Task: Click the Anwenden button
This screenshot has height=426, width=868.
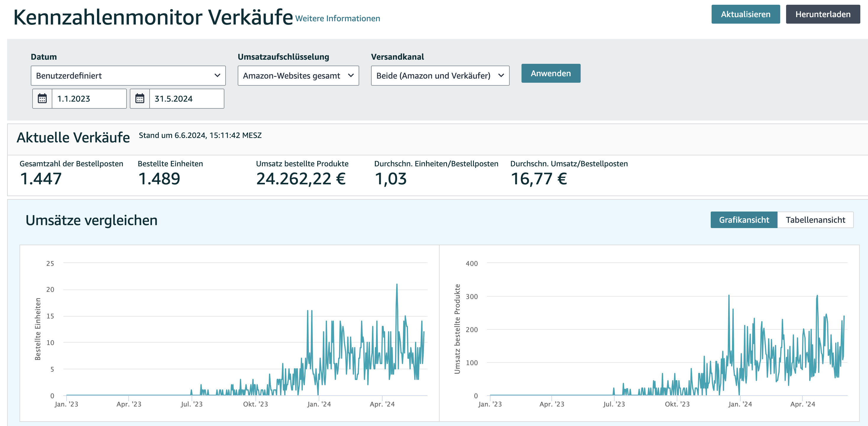Action: 550,73
